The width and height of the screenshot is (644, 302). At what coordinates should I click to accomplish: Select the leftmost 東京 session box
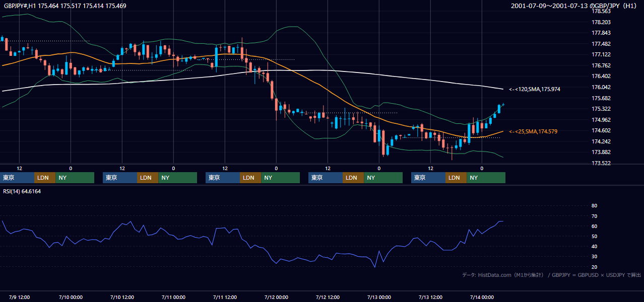(x=17, y=178)
